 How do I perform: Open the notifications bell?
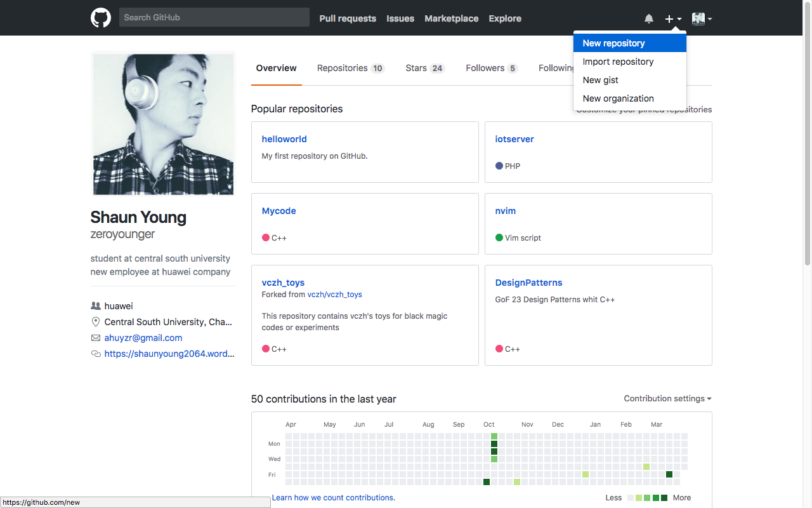tap(649, 18)
